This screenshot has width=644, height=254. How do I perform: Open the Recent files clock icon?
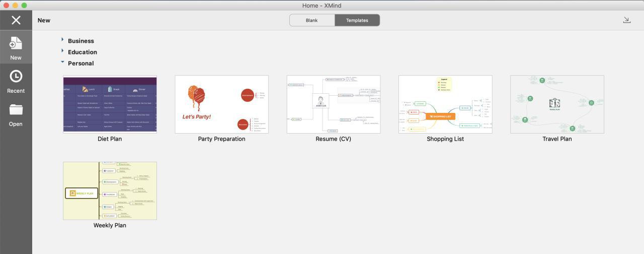coord(16,77)
